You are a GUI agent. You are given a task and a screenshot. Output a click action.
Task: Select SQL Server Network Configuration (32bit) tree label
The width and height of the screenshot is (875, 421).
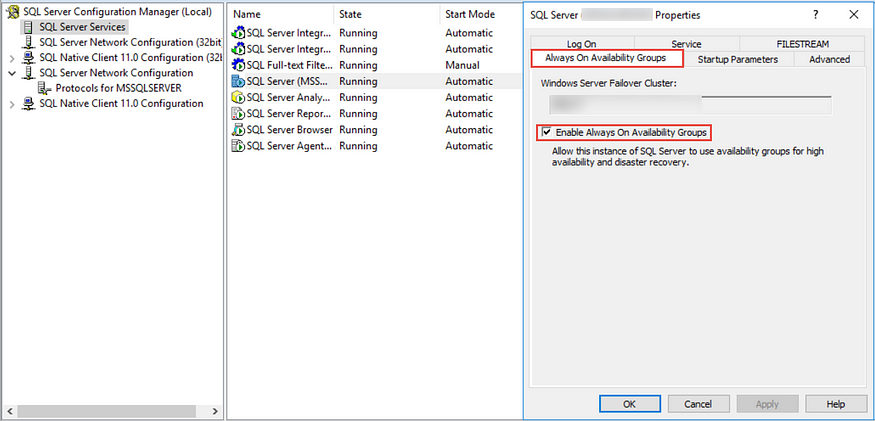click(131, 42)
